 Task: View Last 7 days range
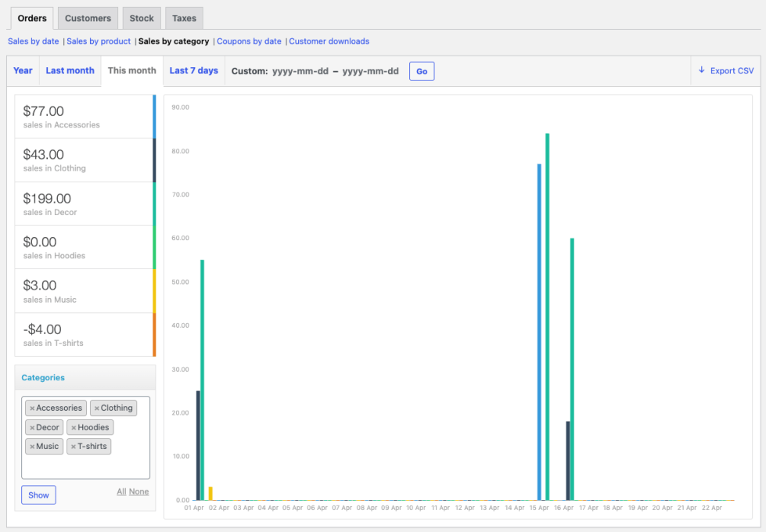[193, 70]
